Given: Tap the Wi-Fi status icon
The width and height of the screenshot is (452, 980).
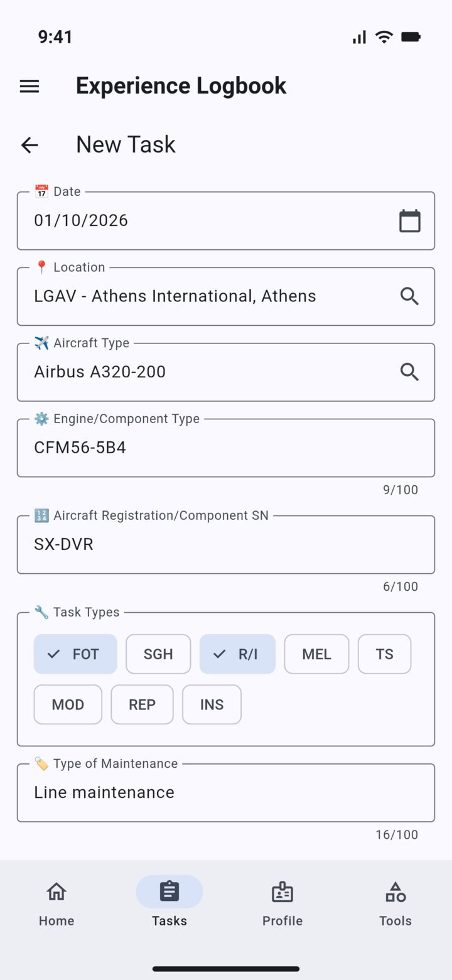Looking at the screenshot, I should click(384, 37).
